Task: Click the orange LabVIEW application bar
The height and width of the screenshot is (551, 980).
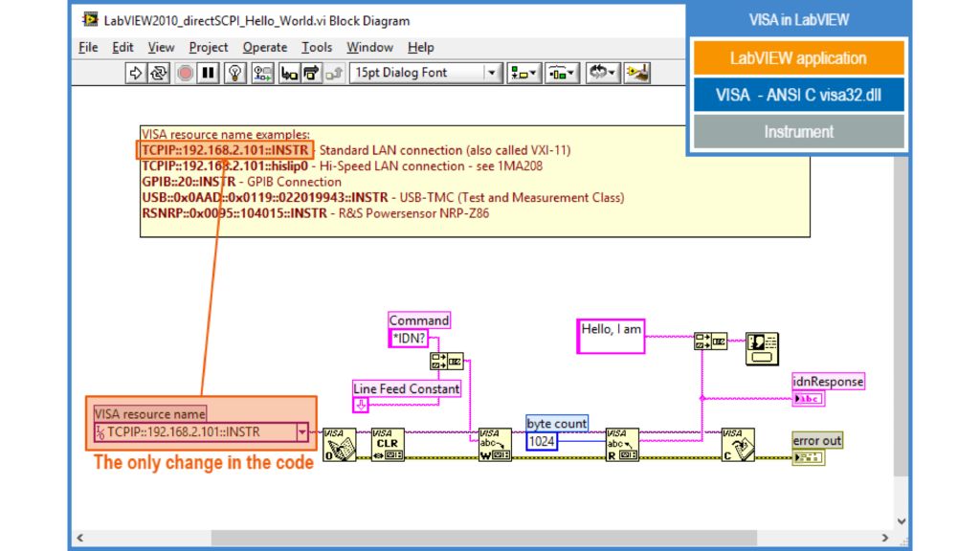Action: click(x=797, y=57)
